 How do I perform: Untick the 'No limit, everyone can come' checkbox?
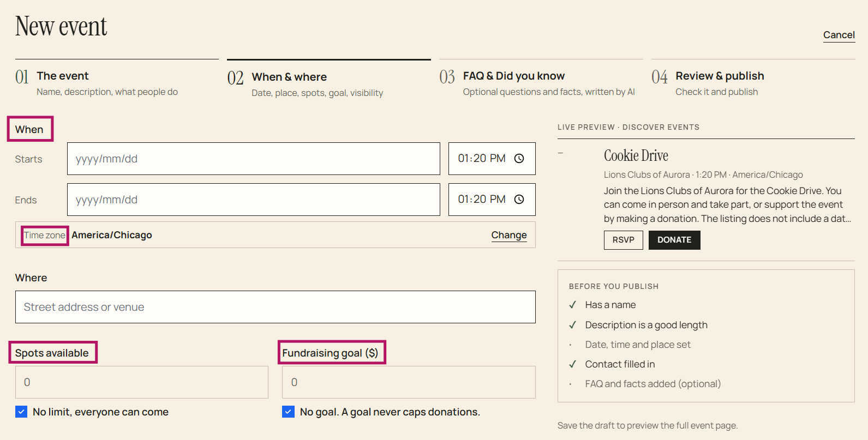coord(21,412)
